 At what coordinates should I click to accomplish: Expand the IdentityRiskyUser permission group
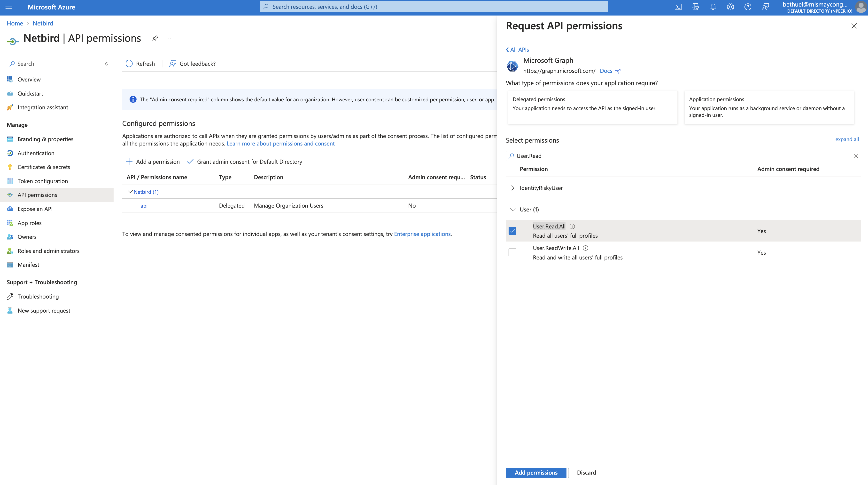(512, 188)
